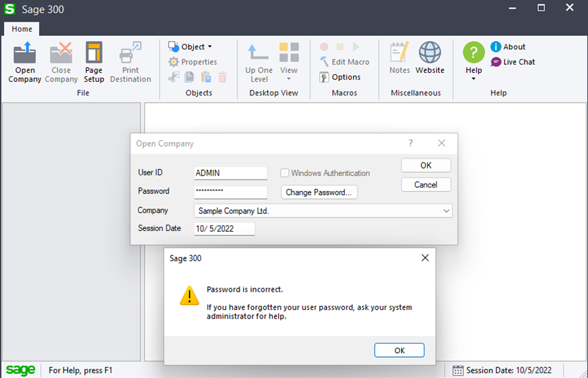Click the About info icon

tap(496, 47)
